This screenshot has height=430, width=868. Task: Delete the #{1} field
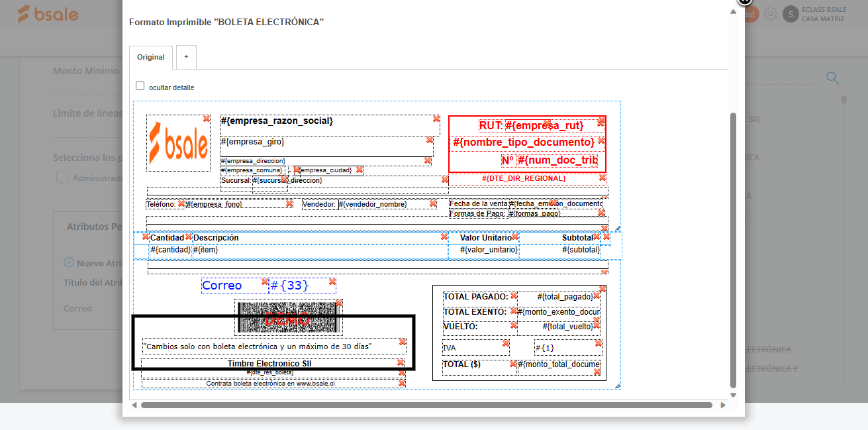point(599,343)
